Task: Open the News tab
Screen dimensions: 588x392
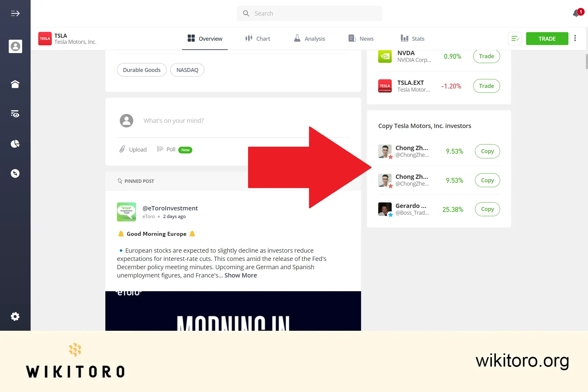Action: pyautogui.click(x=360, y=39)
